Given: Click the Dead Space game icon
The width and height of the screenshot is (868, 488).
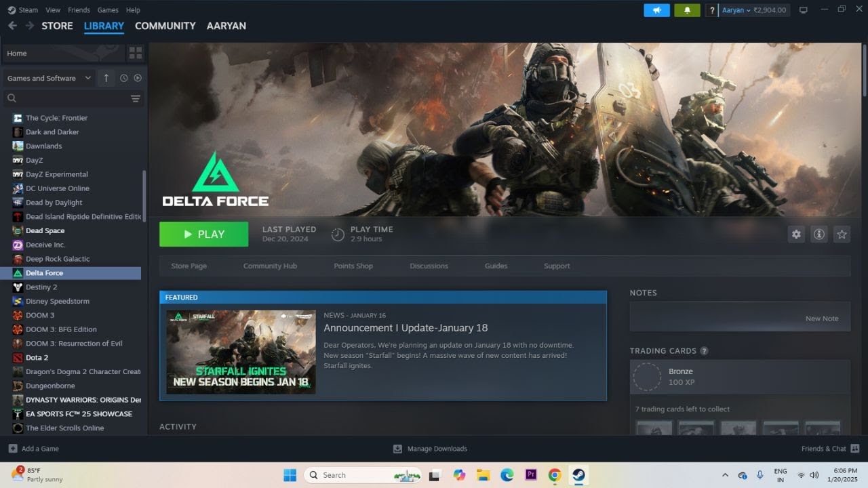Looking at the screenshot, I should click(18, 230).
